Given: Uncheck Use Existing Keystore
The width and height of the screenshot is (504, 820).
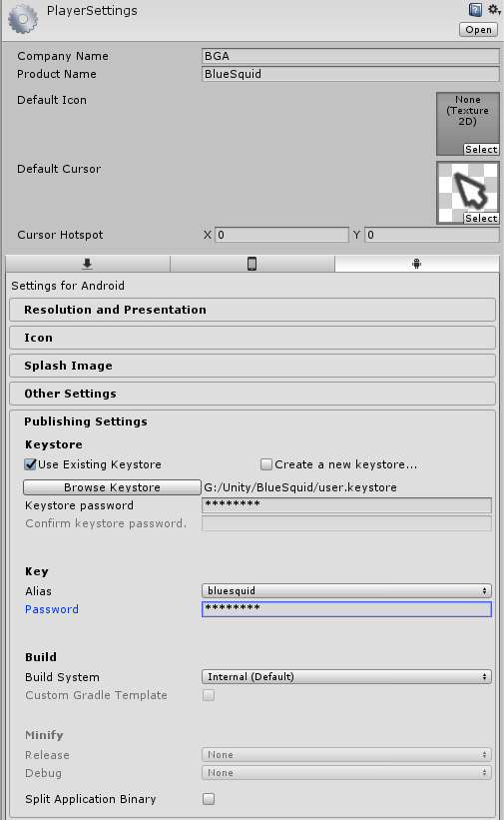Looking at the screenshot, I should click(x=30, y=464).
